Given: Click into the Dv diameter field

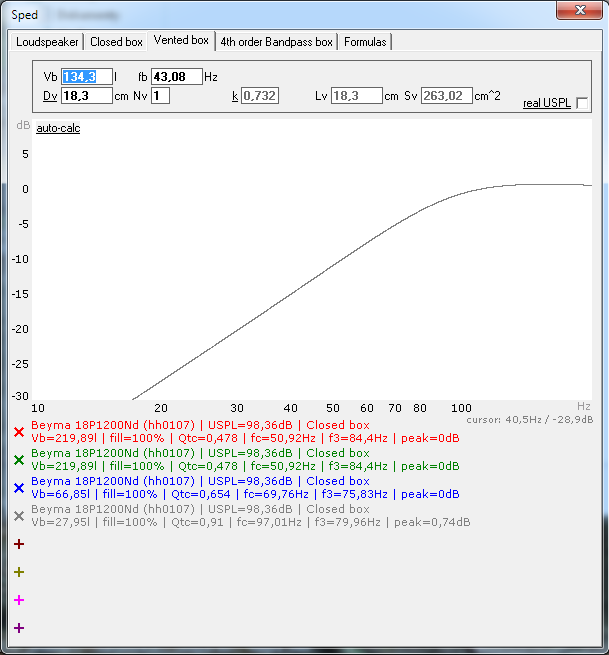Looking at the screenshot, I should coord(87,96).
